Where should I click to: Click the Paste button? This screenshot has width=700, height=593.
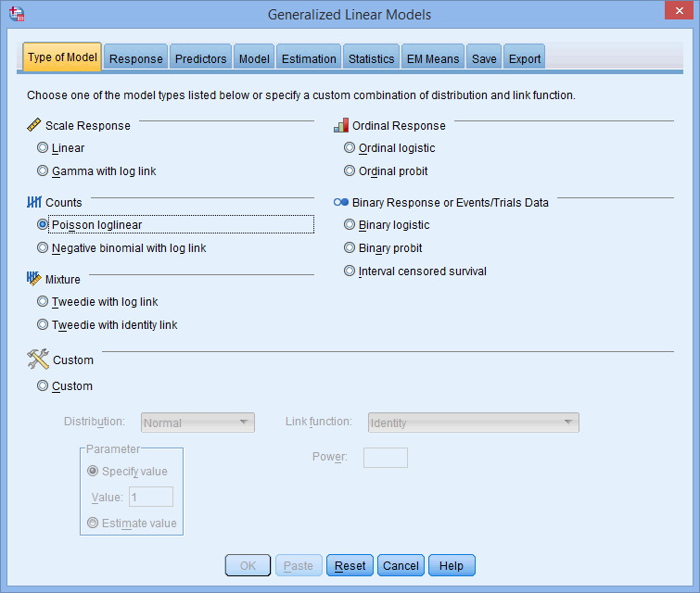click(299, 565)
